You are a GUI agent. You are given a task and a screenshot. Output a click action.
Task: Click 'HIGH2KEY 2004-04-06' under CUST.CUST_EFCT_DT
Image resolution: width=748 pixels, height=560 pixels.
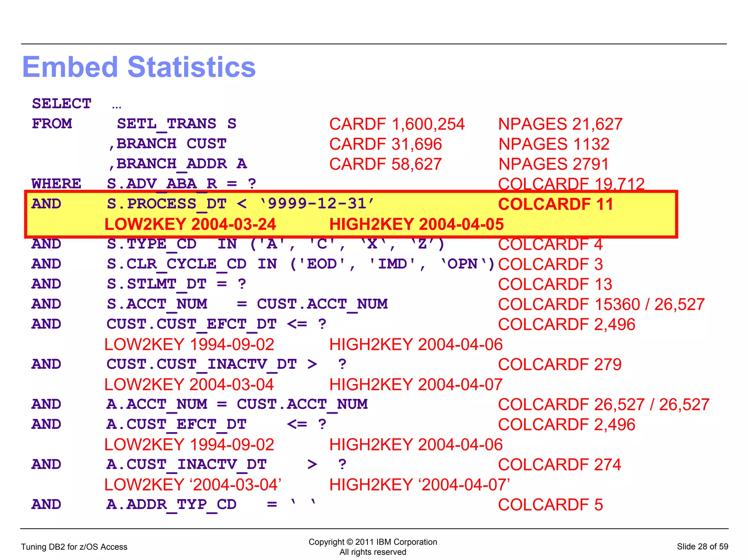point(416,345)
